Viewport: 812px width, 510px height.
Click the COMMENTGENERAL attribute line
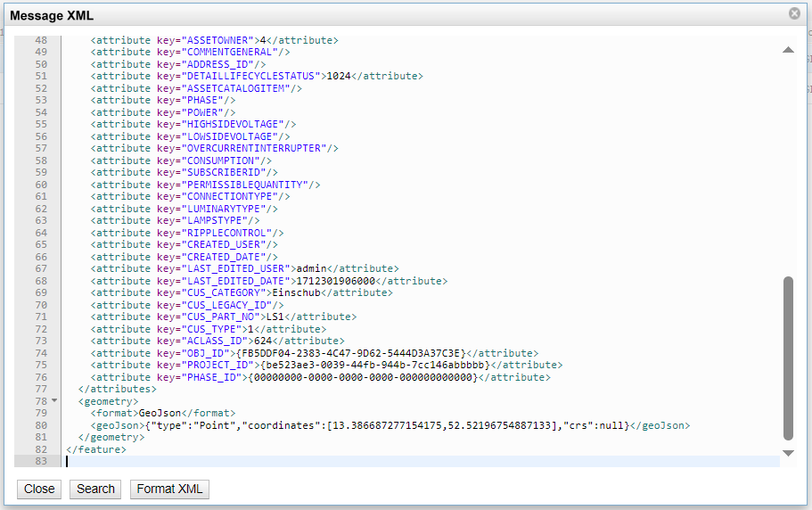(190, 52)
